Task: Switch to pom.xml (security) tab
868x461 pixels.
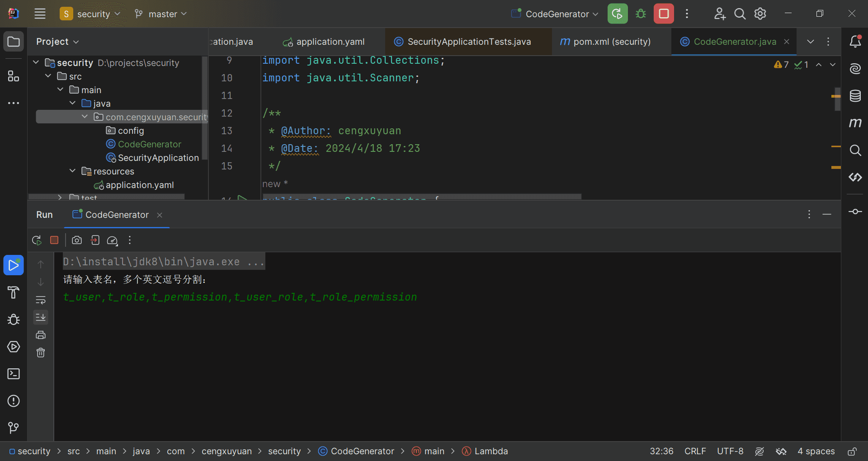Action: point(605,42)
